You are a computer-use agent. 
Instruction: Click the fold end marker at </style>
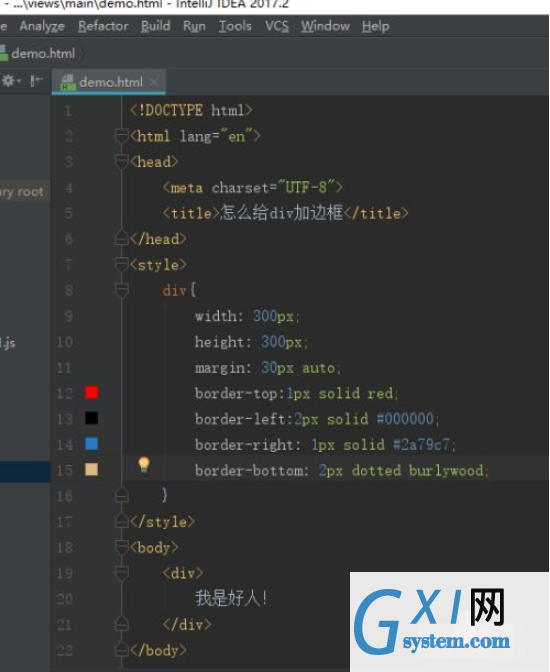(x=122, y=522)
